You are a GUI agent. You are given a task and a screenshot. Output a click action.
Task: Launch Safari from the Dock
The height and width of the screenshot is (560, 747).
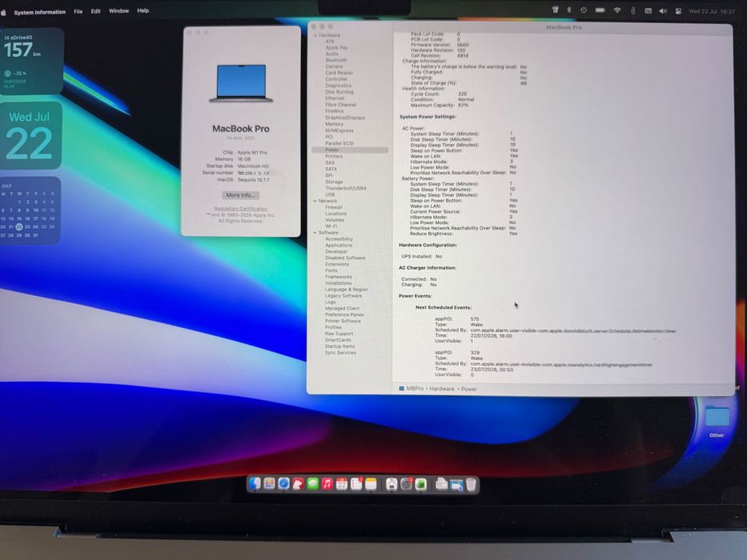click(284, 484)
